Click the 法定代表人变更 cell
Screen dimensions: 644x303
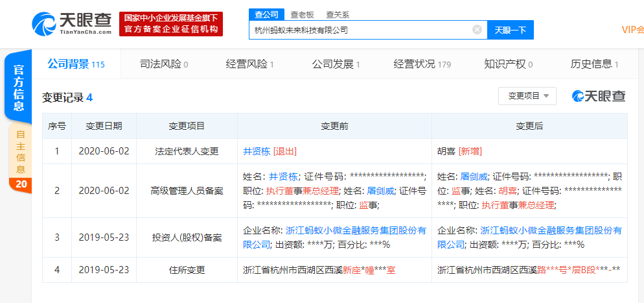187,151
